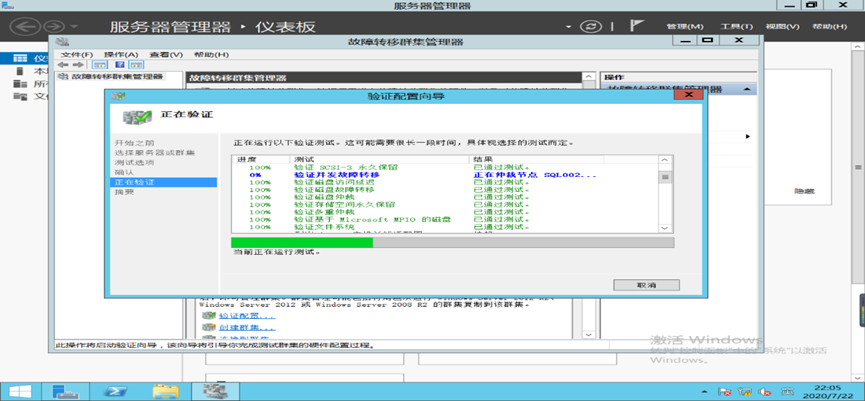This screenshot has width=865, height=401.
Task: Click the forward arrow in Server Manager header
Action: (54, 26)
